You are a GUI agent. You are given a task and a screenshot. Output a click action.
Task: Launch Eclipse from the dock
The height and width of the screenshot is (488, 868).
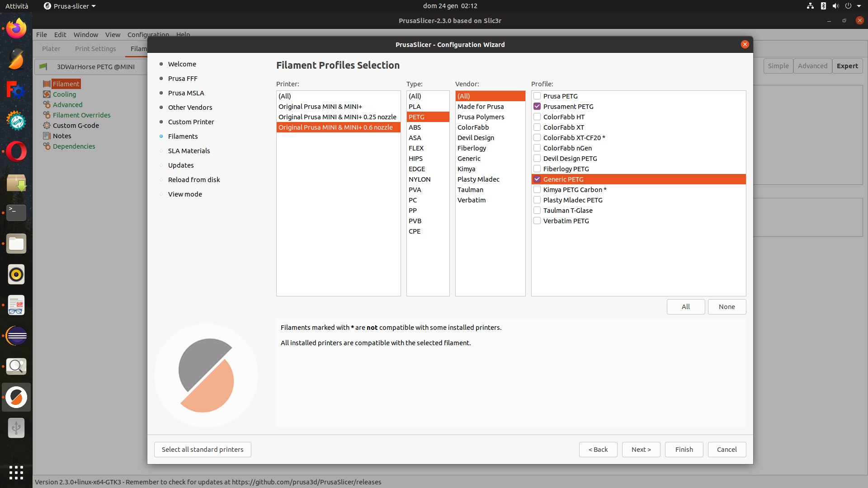pyautogui.click(x=16, y=336)
